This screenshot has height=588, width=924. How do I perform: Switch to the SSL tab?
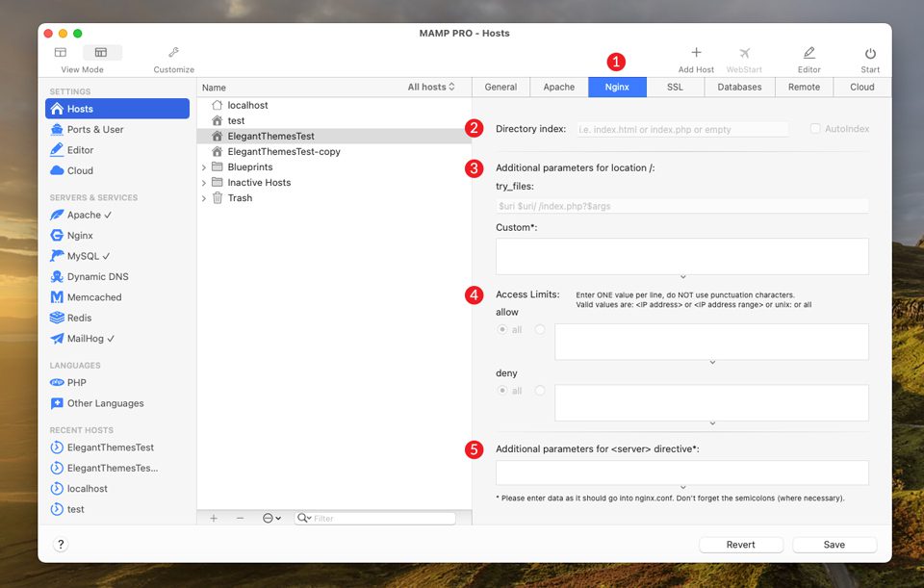[675, 87]
